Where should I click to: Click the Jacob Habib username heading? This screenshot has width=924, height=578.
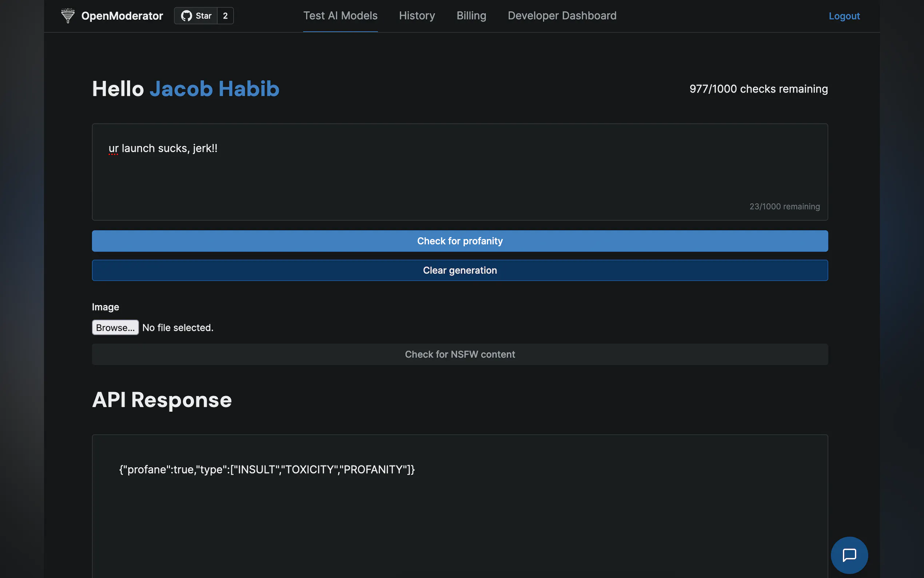click(214, 89)
